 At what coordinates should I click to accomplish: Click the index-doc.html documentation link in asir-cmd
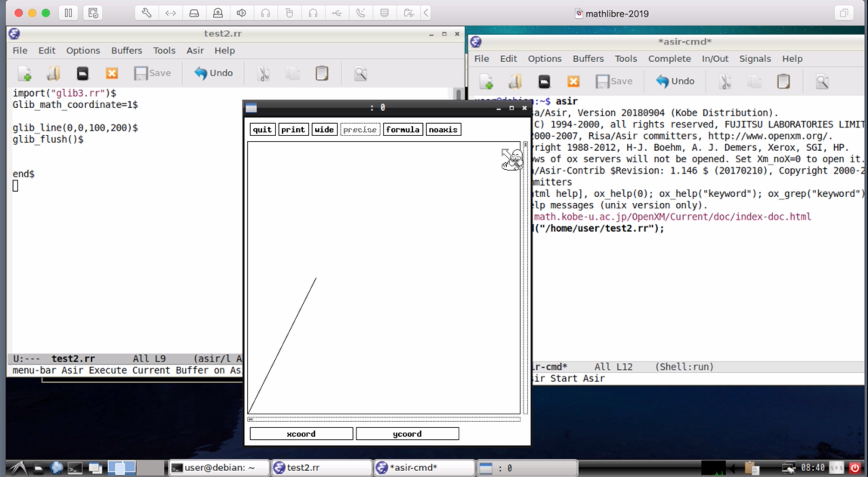(672, 217)
